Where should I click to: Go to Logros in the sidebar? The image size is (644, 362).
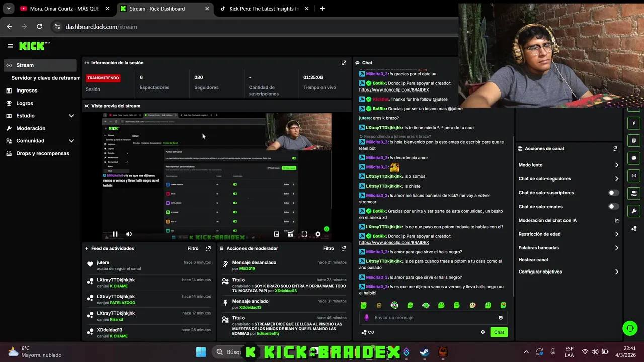click(25, 103)
